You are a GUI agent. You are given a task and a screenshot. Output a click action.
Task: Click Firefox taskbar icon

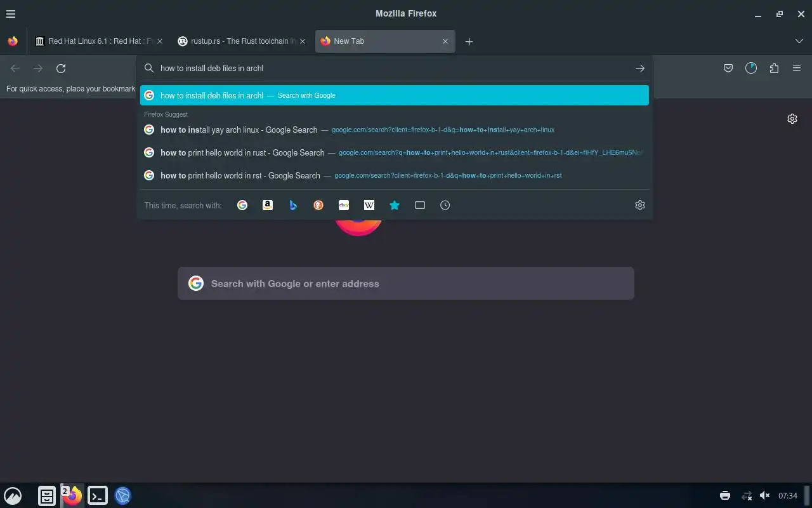[x=72, y=496]
